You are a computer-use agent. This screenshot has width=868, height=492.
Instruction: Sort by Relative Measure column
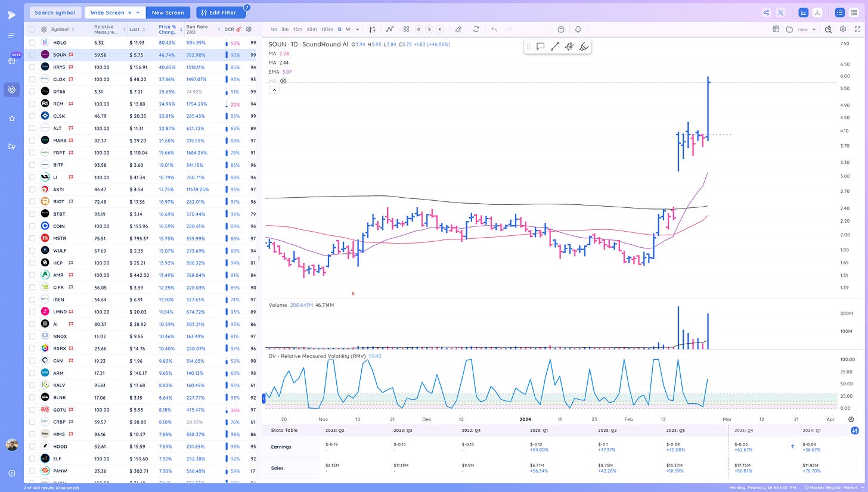109,29
